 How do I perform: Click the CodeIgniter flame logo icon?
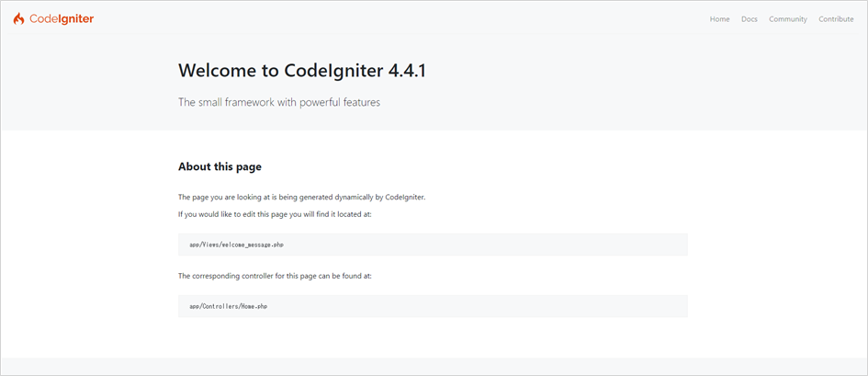coord(18,18)
